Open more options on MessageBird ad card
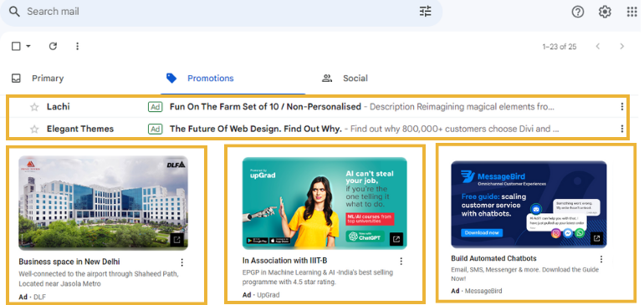The image size is (644, 305). point(601,259)
